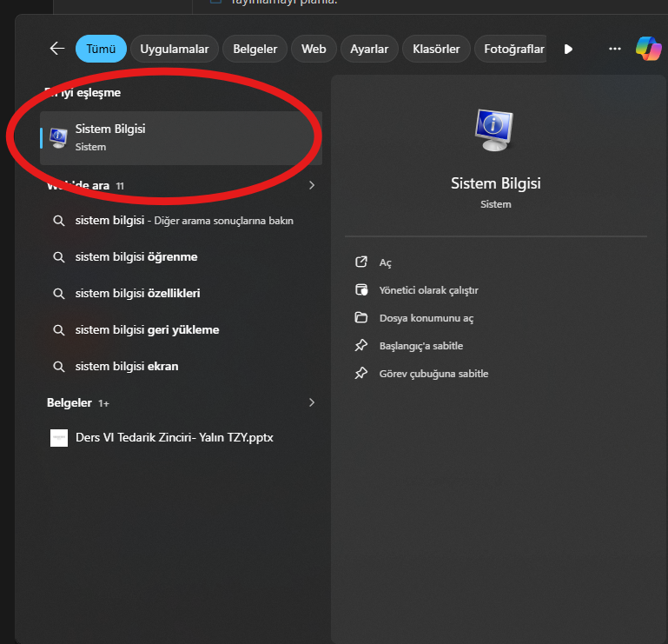The image size is (668, 644).
Task: Open the three-dot options menu
Action: tap(614, 49)
